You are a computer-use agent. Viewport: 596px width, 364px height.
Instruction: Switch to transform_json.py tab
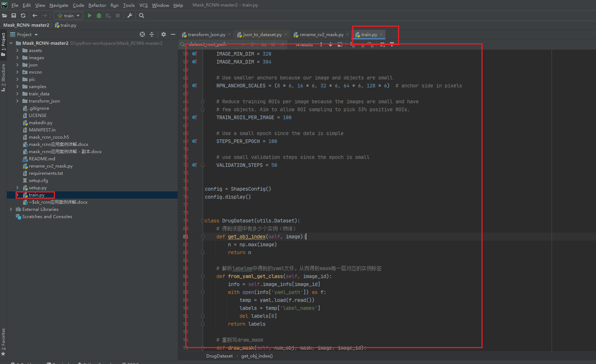point(206,35)
